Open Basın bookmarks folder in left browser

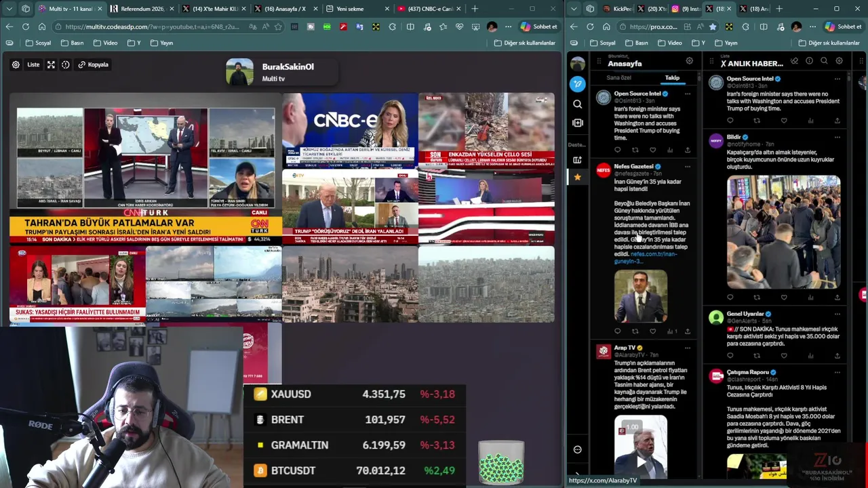tap(72, 43)
